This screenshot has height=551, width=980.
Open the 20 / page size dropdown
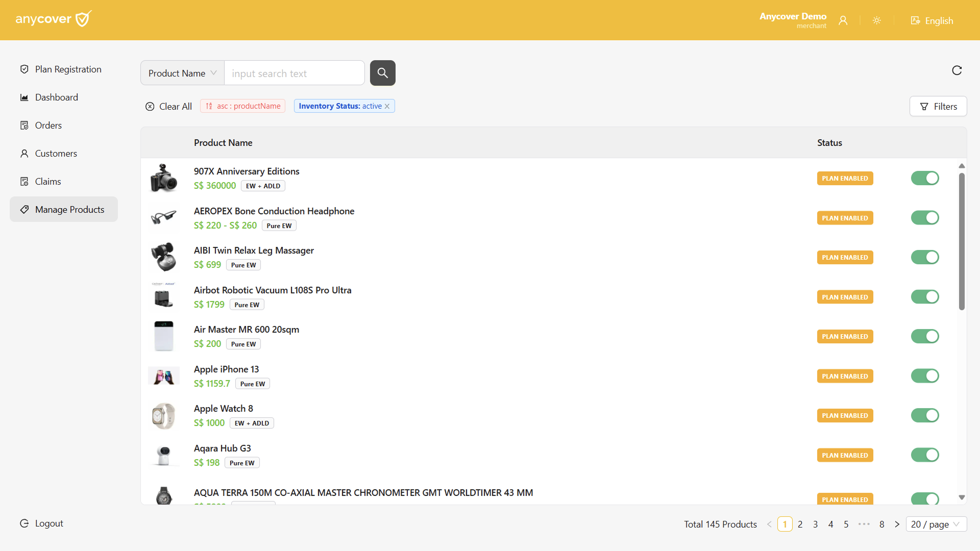click(936, 524)
